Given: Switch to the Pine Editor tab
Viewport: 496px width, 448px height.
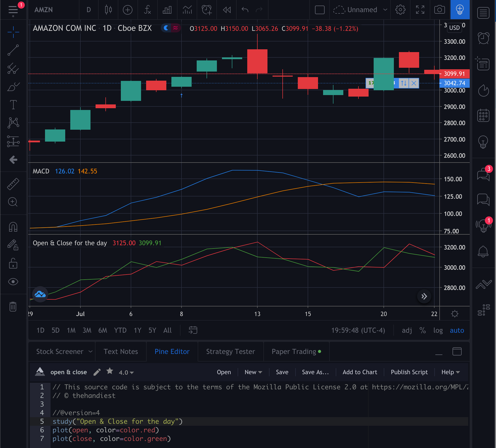Looking at the screenshot, I should [x=172, y=352].
